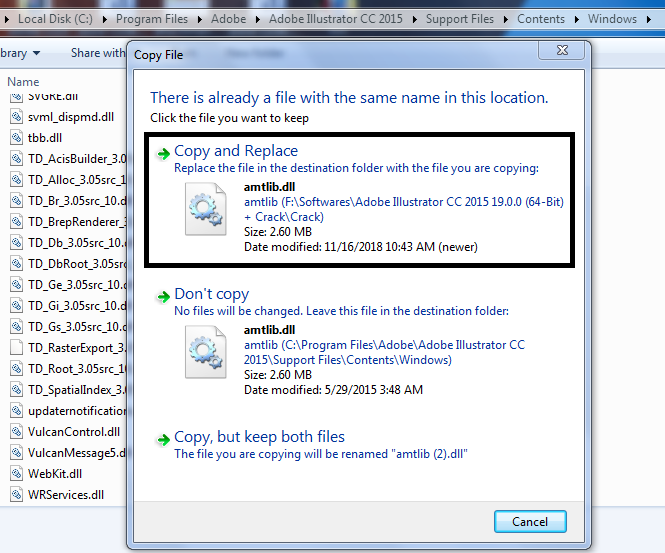
Task: Select TD_Gs_3.05src_10 file icon
Action: click(16, 327)
